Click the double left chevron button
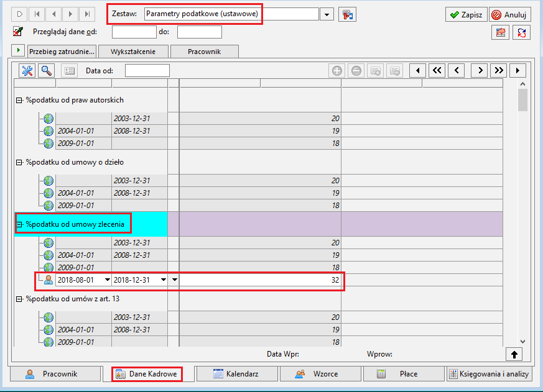543x392 pixels. click(x=437, y=71)
